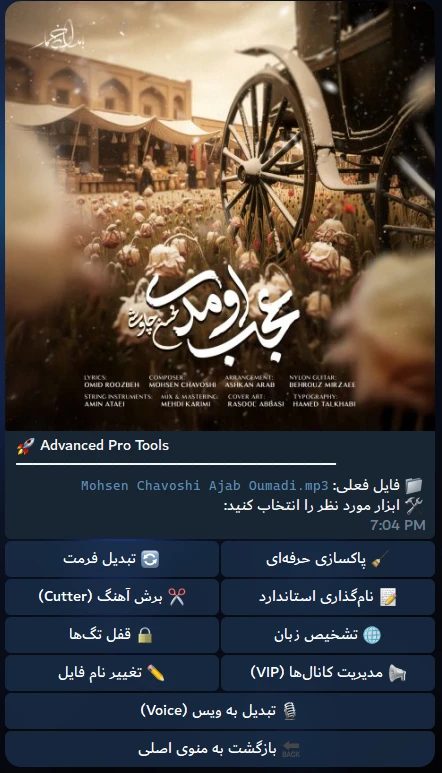Click the Mohsen Chavoshi Ajab Oumadi.mp3 filename
The image size is (442, 773).
pyautogui.click(x=204, y=486)
